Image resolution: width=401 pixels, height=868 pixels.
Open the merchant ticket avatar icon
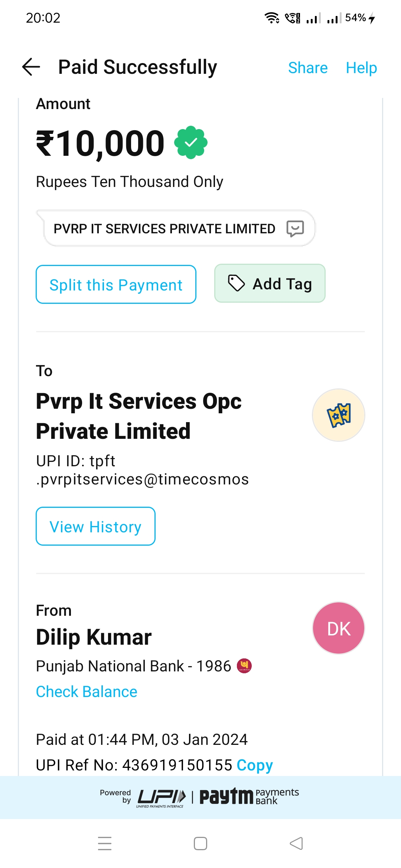pos(338,415)
